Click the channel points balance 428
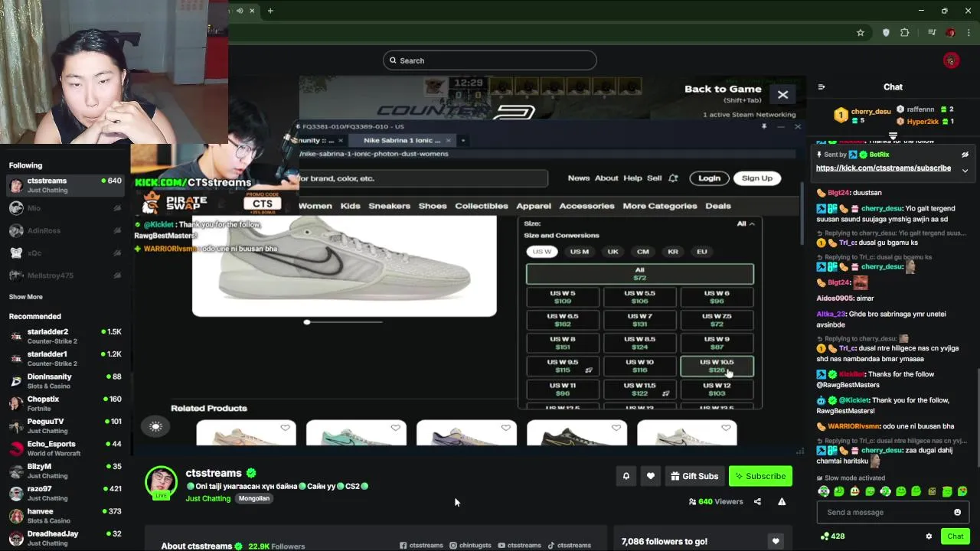This screenshot has height=551, width=980. (x=832, y=536)
